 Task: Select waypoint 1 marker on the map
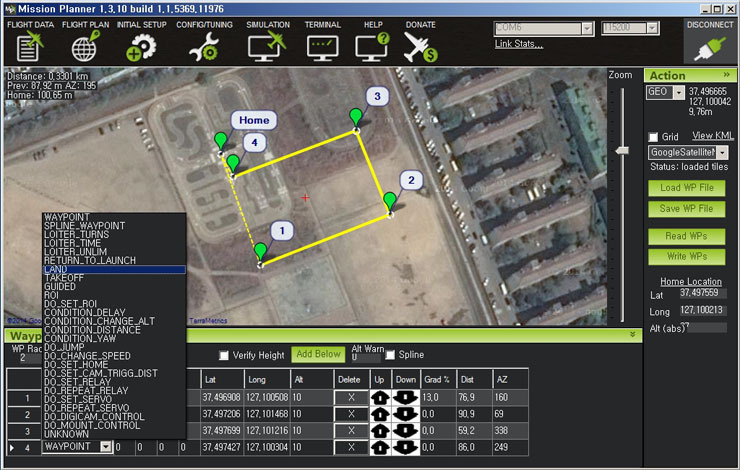coord(261,252)
